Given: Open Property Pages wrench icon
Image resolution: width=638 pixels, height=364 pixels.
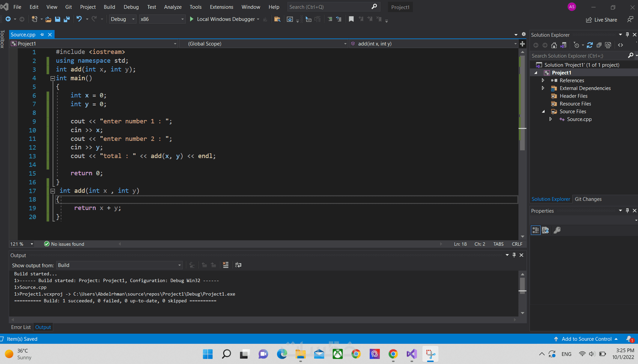Looking at the screenshot, I should pyautogui.click(x=557, y=230).
